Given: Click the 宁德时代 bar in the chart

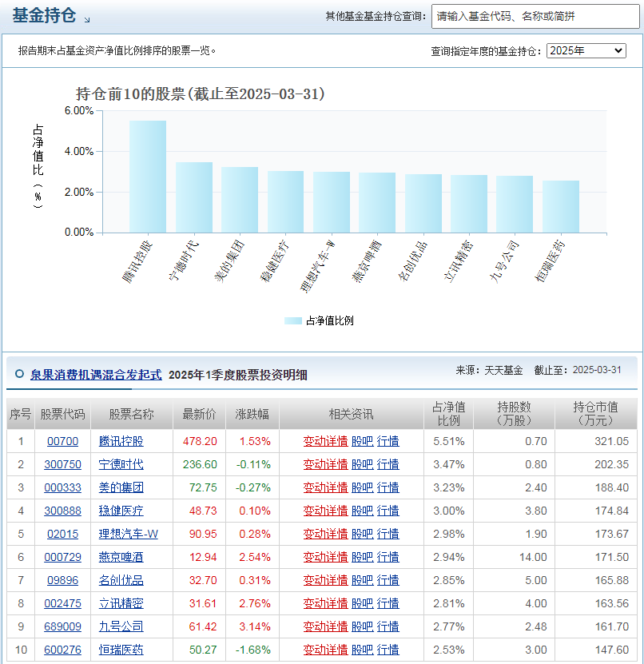Looking at the screenshot, I should [194, 197].
